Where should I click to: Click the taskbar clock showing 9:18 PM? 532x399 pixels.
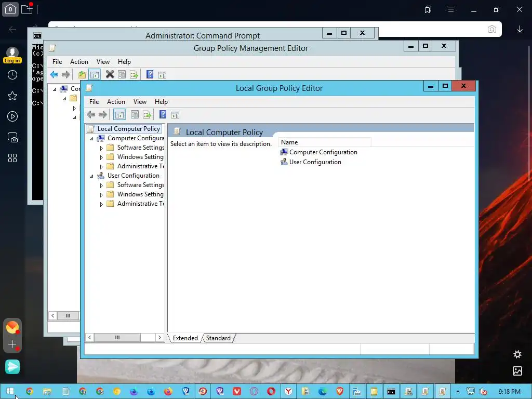(509, 392)
